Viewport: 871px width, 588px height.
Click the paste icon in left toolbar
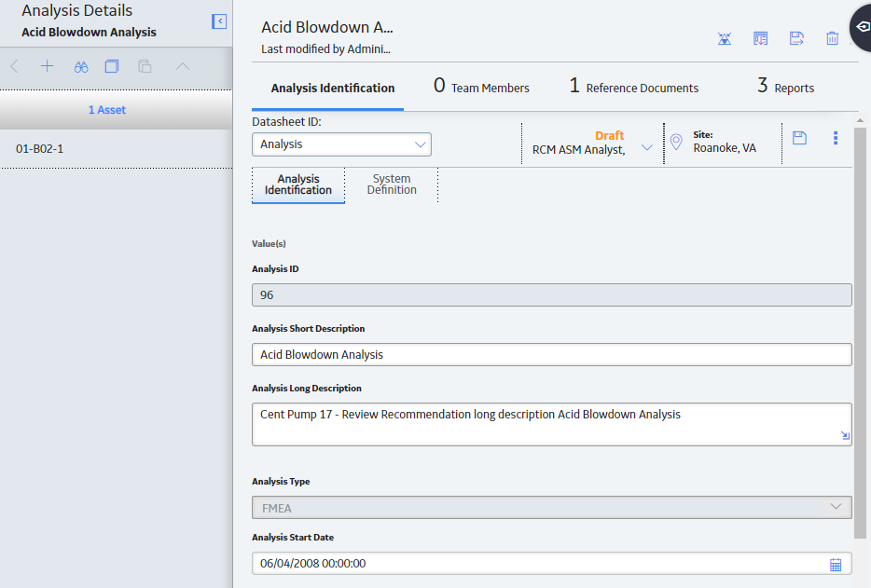pos(145,67)
